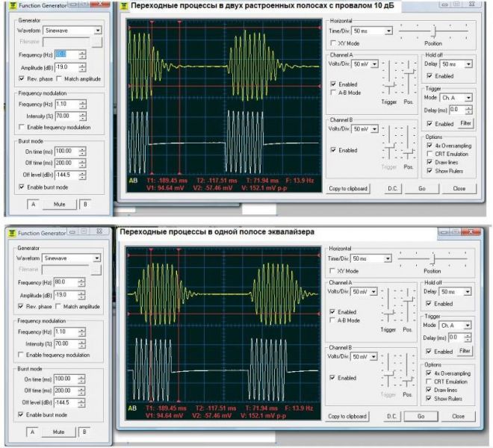
Task: Open the top Waveform Sinewave dropdown
Action: 98,31
